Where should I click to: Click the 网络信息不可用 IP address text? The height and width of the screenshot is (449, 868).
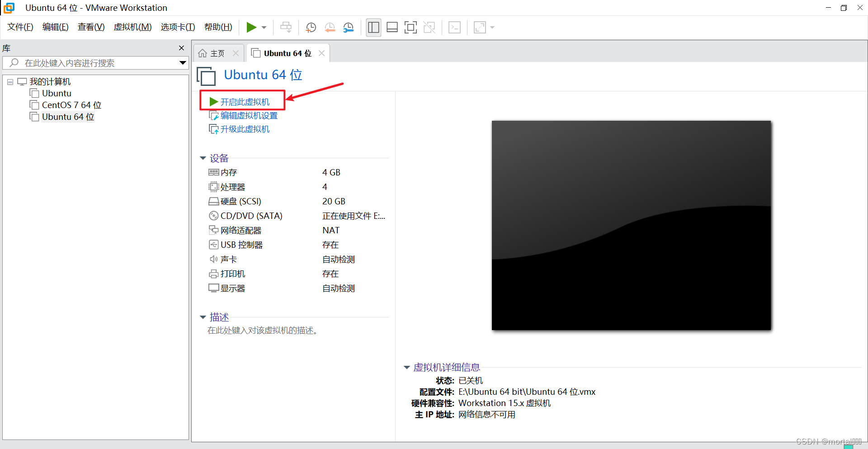[x=486, y=415]
